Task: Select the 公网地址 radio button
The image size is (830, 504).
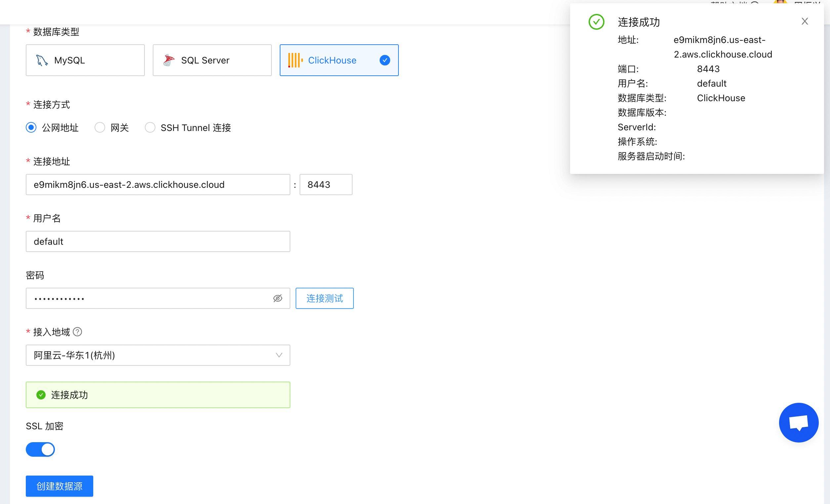Action: point(31,127)
